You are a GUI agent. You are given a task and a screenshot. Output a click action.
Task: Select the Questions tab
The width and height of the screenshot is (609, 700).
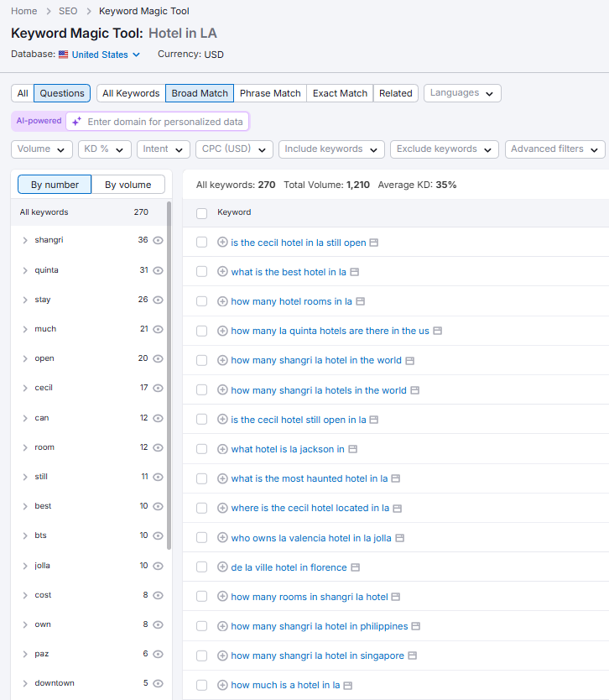click(x=62, y=93)
